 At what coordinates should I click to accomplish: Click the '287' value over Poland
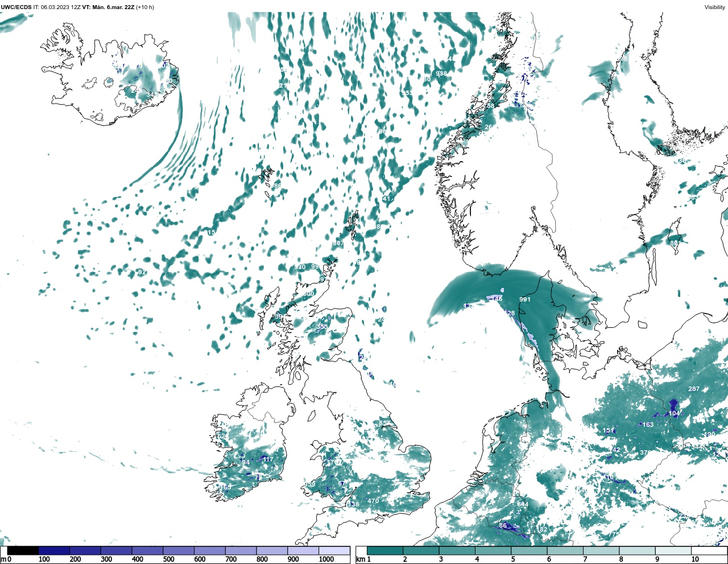pyautogui.click(x=694, y=389)
